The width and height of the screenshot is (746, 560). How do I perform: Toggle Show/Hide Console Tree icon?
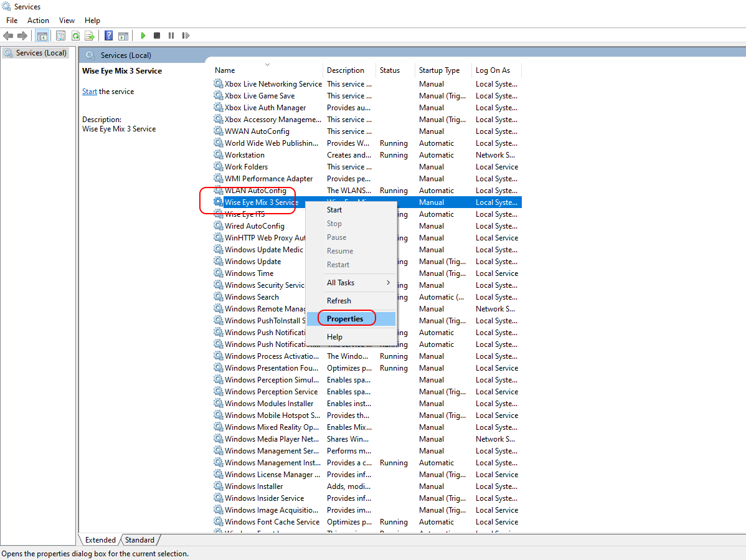click(x=42, y=36)
